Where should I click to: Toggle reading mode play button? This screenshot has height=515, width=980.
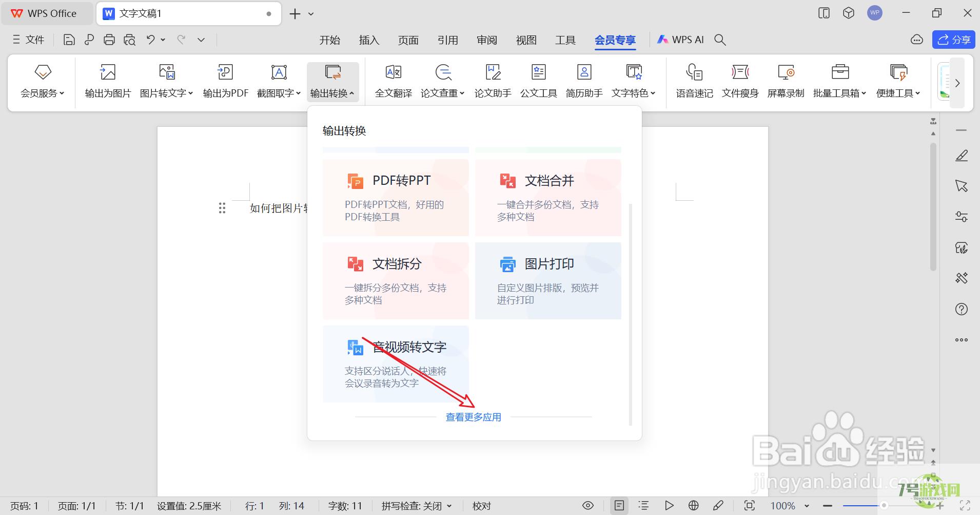coord(669,506)
